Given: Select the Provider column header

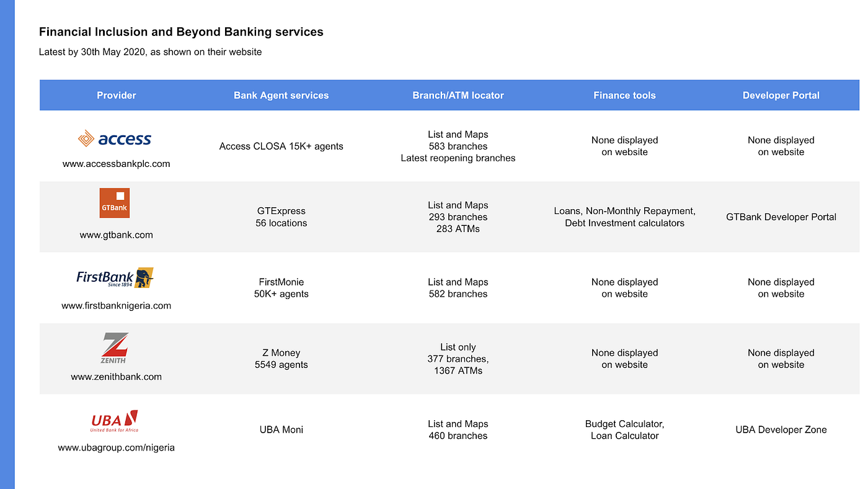Looking at the screenshot, I should pos(117,96).
